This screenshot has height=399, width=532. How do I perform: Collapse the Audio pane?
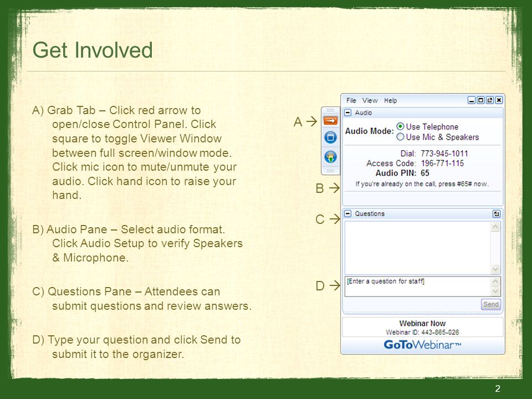pos(348,112)
